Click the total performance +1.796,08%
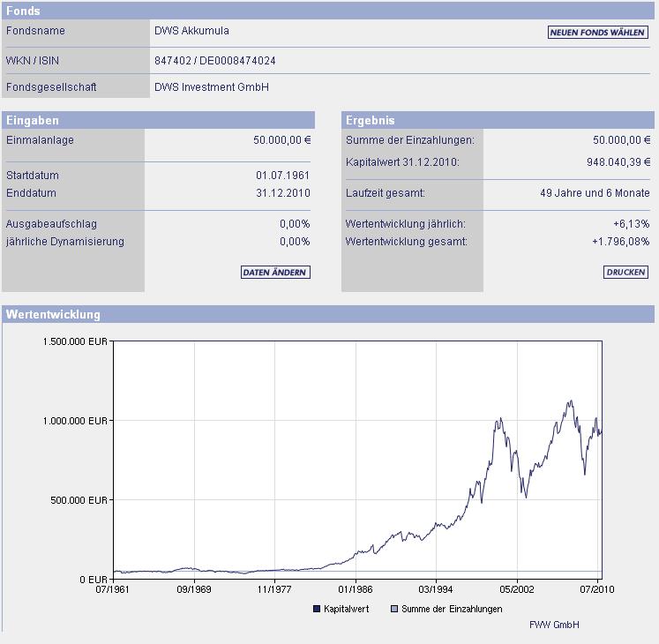This screenshot has width=659, height=644. 620,242
